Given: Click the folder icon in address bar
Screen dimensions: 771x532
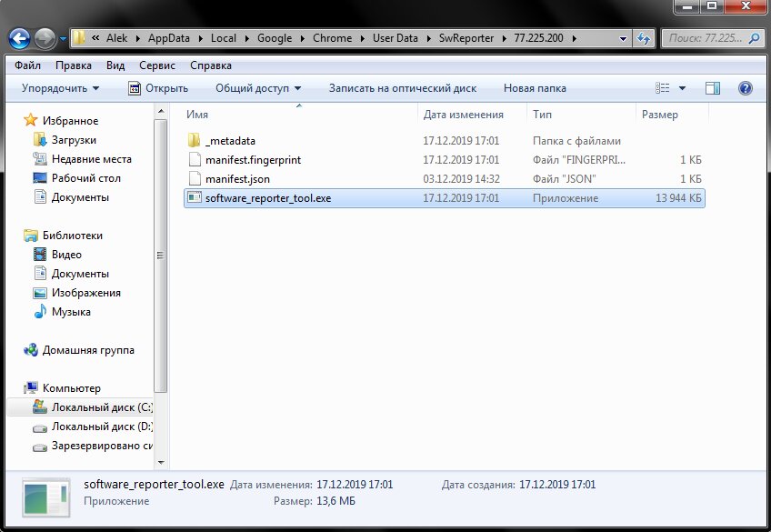Looking at the screenshot, I should [x=78, y=38].
